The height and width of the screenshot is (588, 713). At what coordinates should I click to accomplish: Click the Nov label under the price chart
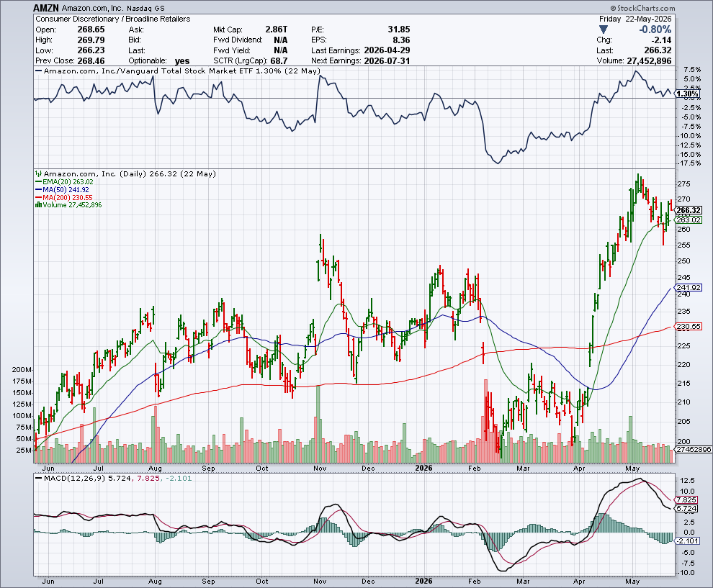pyautogui.click(x=320, y=468)
